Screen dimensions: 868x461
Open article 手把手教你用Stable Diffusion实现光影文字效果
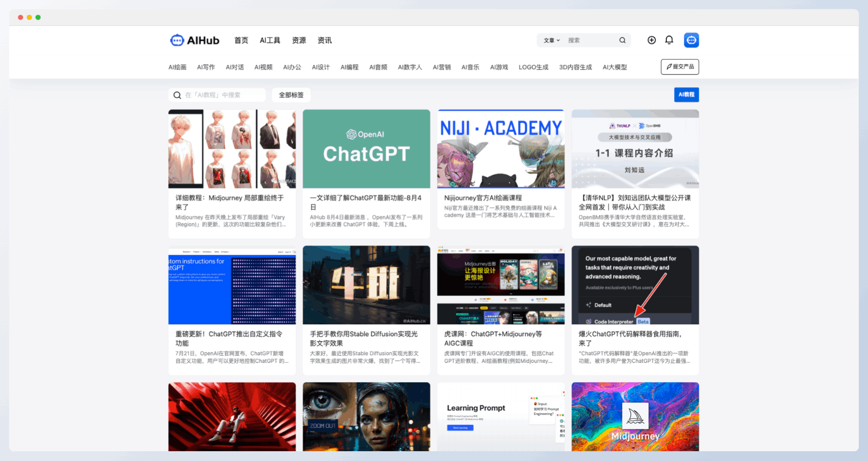(364, 338)
